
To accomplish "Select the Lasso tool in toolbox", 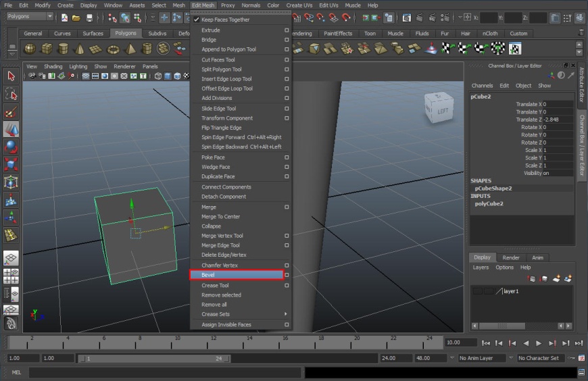I will 11,94.
